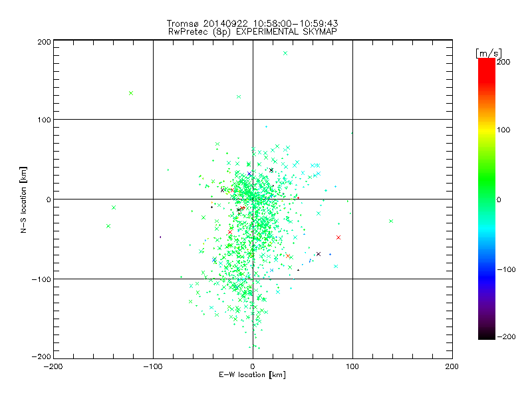Click the x-axis tick label '-100'

tap(153, 366)
